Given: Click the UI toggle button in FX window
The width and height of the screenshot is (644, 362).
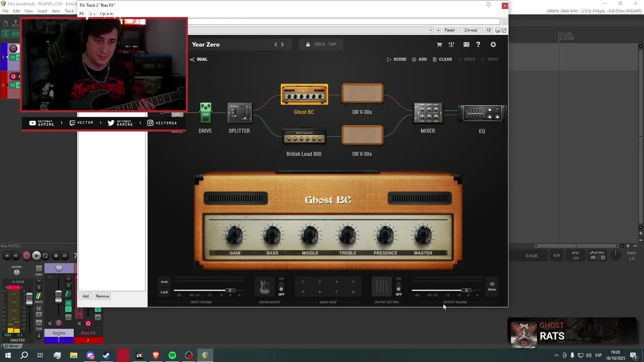Looking at the screenshot, I should (x=489, y=30).
